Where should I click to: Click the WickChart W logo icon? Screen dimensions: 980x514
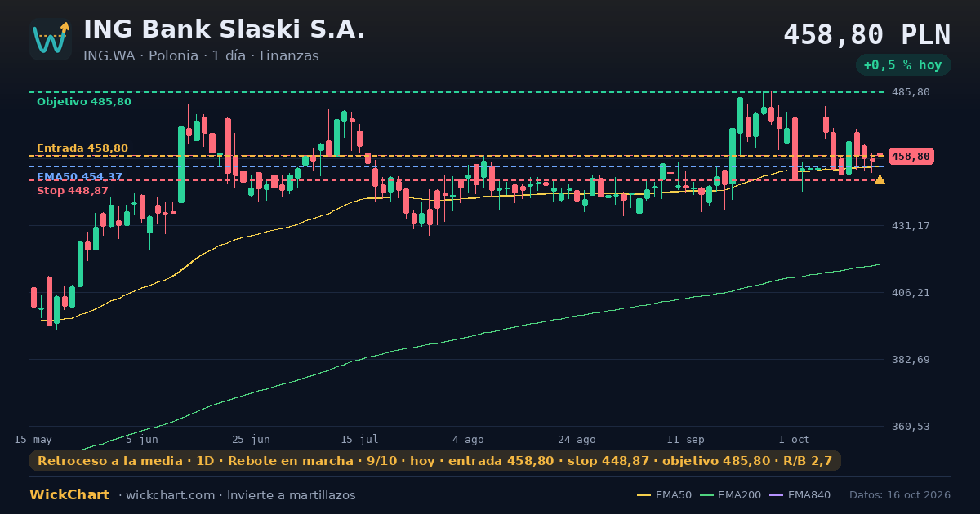tap(51, 39)
